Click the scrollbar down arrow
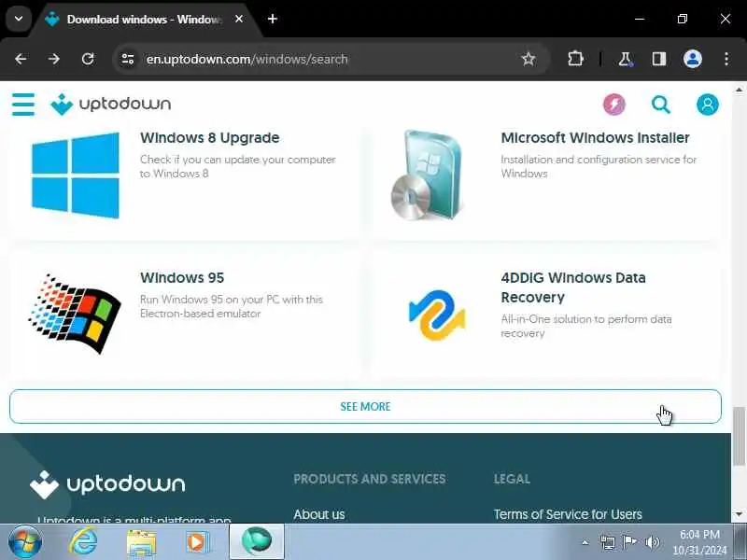The width and height of the screenshot is (747, 560). (x=739, y=515)
